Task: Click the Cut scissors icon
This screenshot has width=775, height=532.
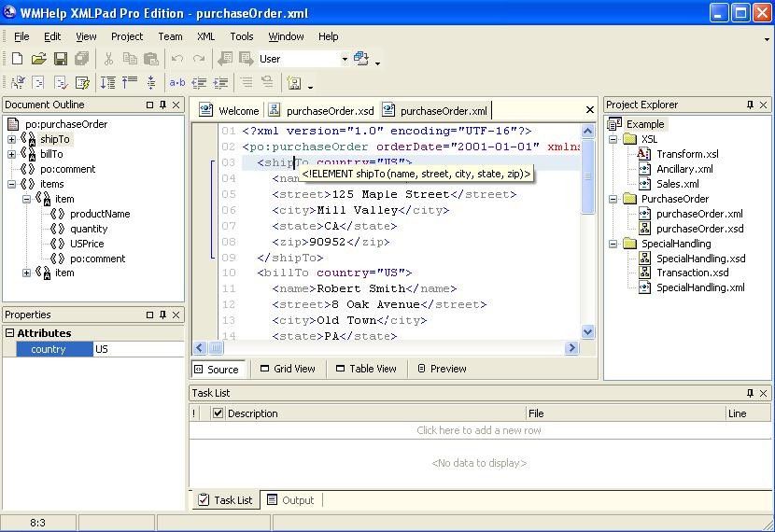Action: (x=108, y=59)
